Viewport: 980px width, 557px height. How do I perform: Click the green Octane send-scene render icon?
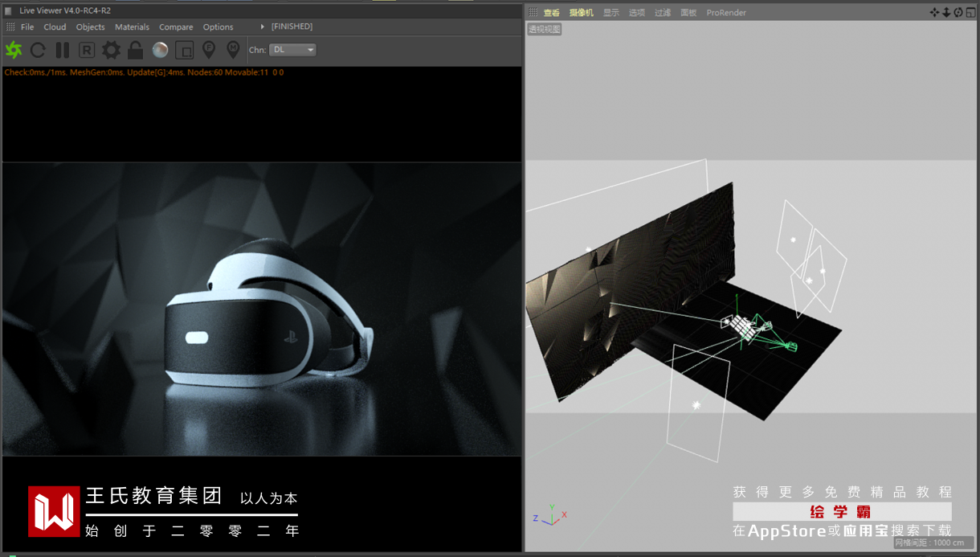point(14,50)
